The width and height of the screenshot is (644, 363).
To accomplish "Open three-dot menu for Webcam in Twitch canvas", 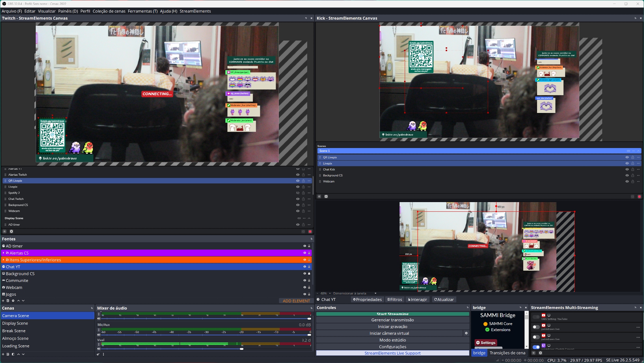I will pos(309,211).
